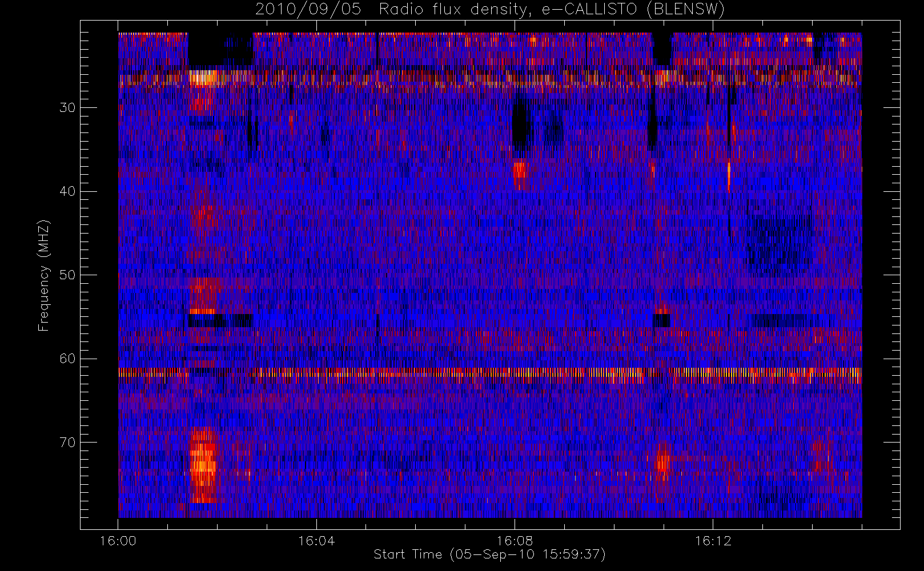Click the '16:00' time tick label
This screenshot has height=571, width=924.
[118, 541]
